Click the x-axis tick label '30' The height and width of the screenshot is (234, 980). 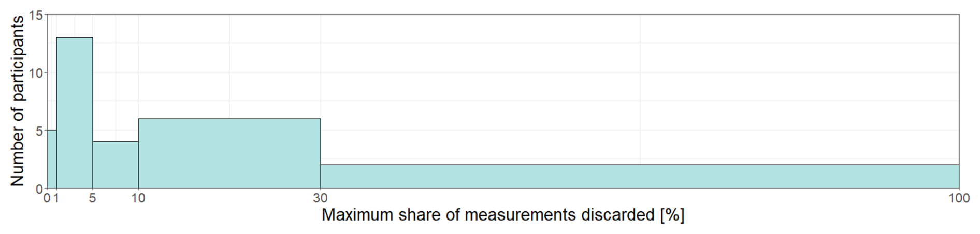[321, 198]
